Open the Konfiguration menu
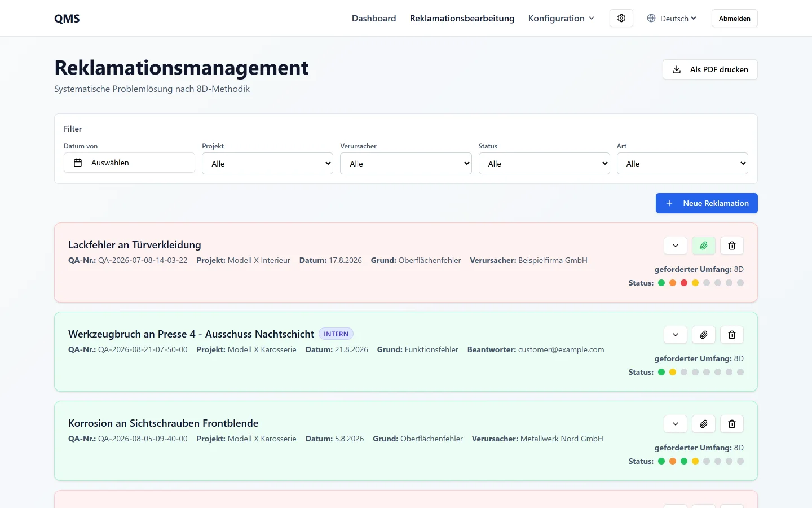This screenshot has height=508, width=812. coord(561,18)
